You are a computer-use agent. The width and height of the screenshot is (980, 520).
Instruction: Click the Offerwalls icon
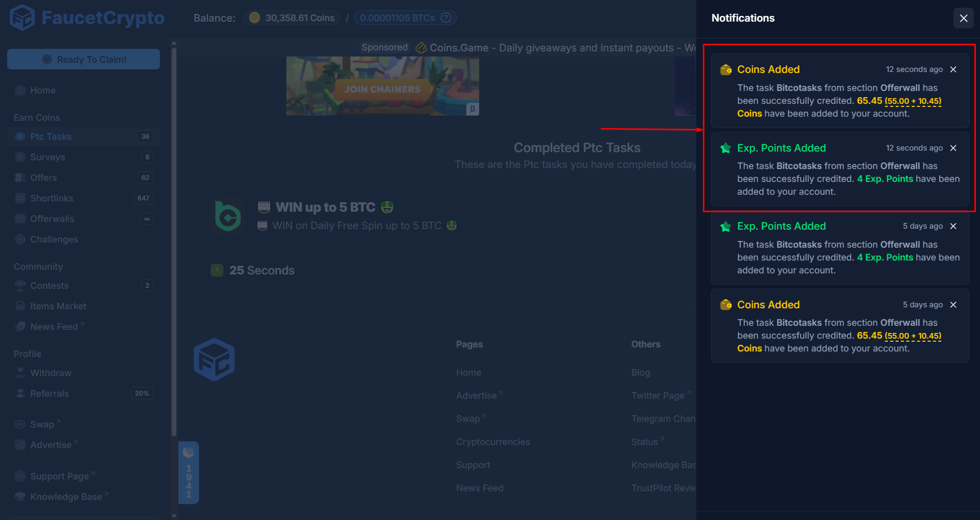(x=21, y=218)
